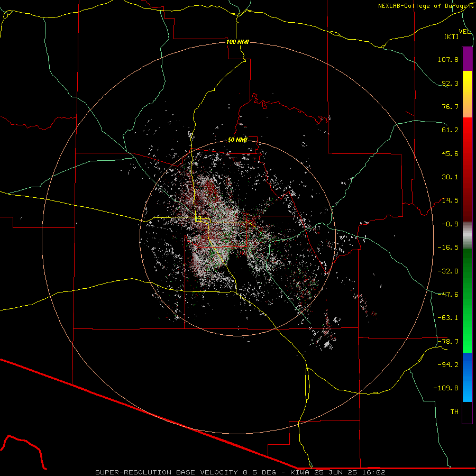Click the -47.6 velocity scale value

click(448, 295)
